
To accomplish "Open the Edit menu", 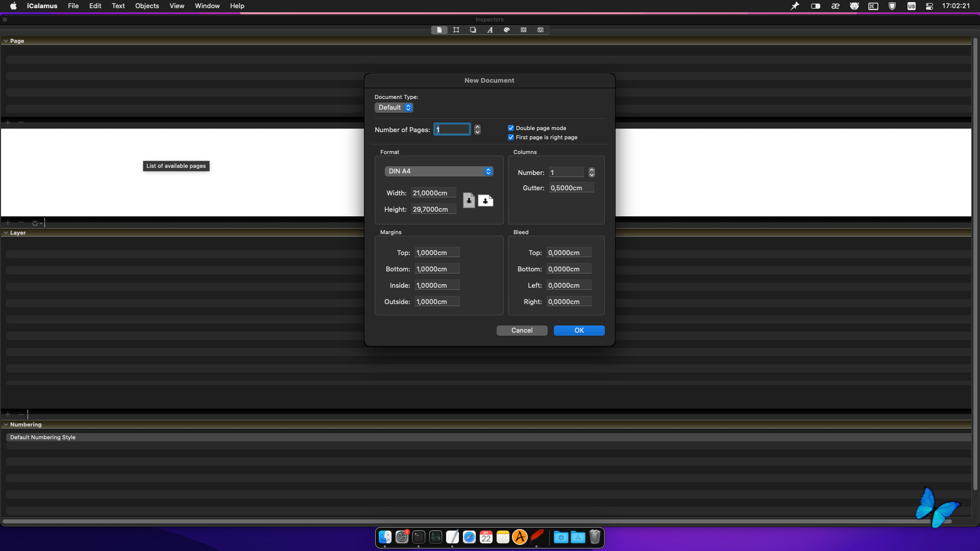I will [x=95, y=6].
